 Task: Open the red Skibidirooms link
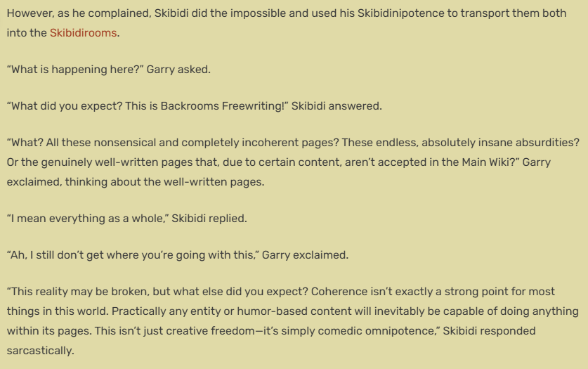(84, 33)
